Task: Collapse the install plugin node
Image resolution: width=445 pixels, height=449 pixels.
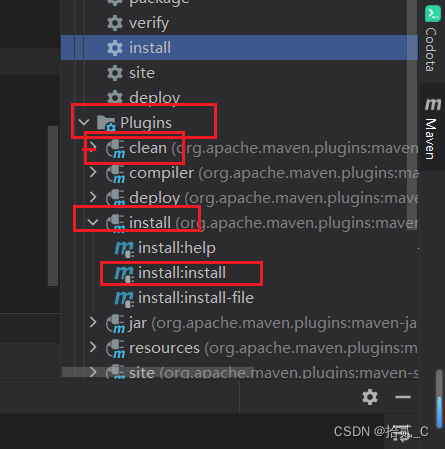Action: (93, 222)
